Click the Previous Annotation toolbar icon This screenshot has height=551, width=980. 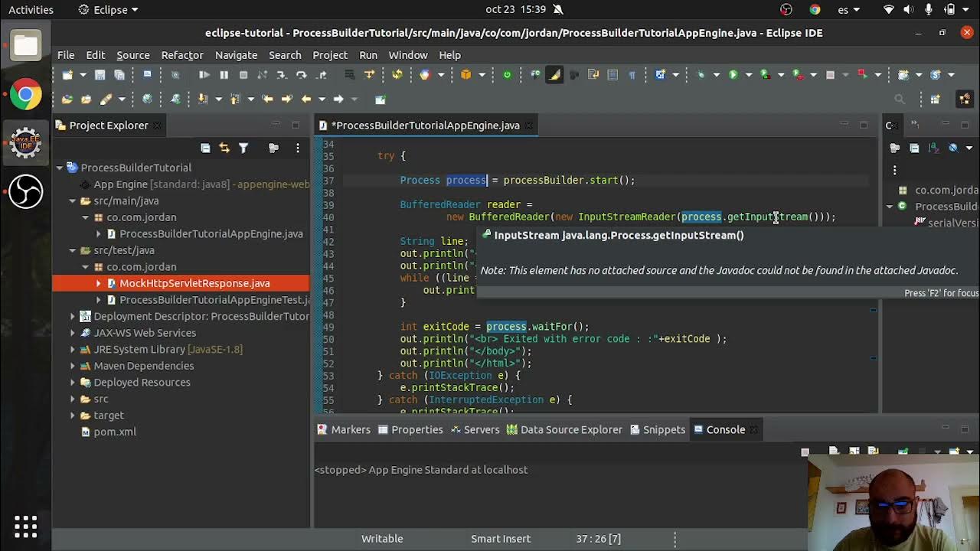[x=235, y=99]
